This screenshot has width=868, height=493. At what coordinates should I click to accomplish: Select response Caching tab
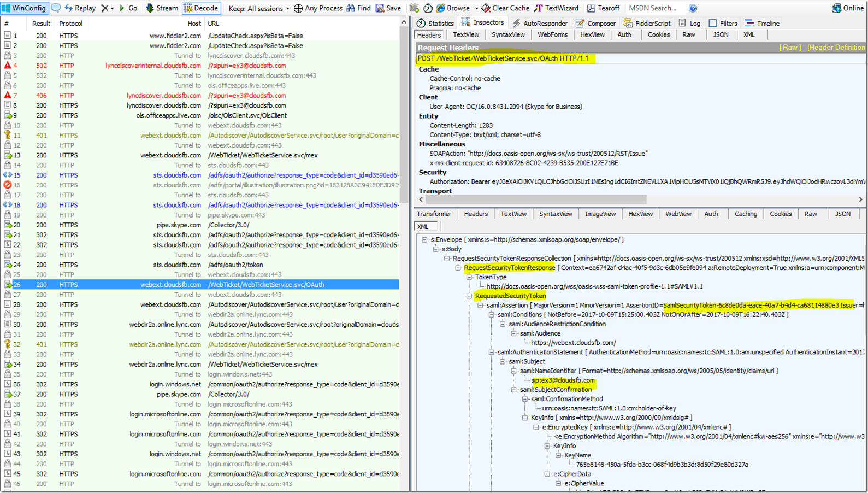[x=746, y=214]
